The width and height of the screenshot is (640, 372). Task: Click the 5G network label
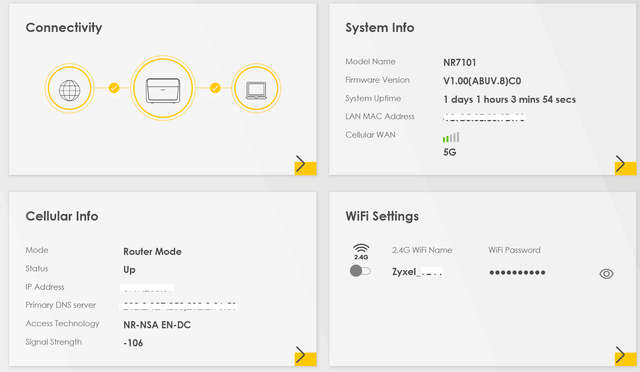click(450, 152)
